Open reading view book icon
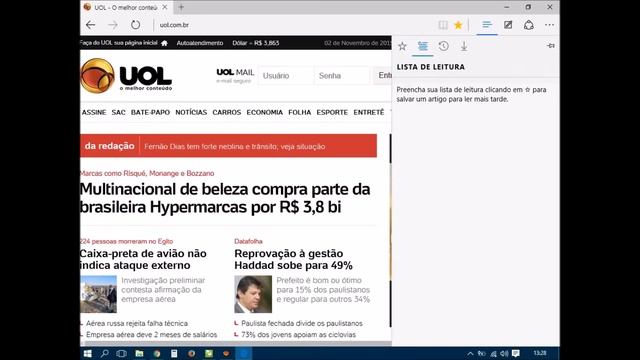The image size is (640, 360). (443, 25)
